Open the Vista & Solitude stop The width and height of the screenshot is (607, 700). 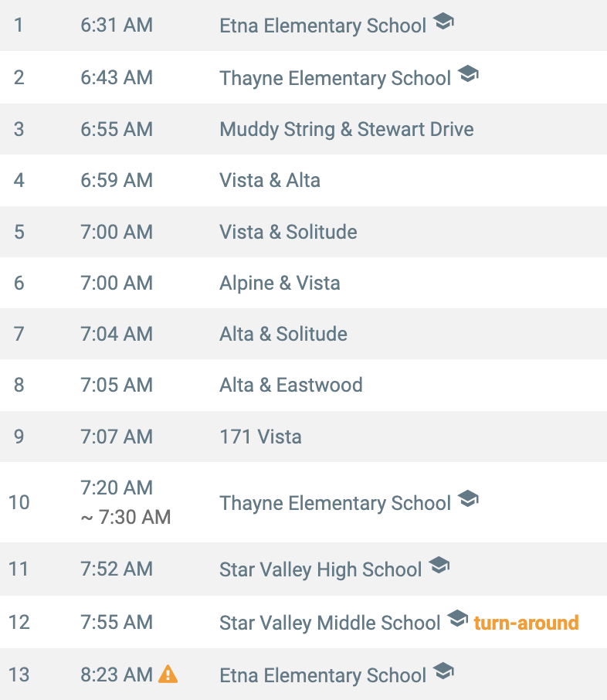click(303, 232)
